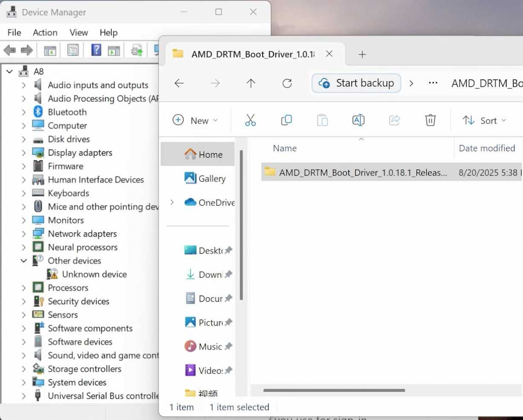Open the View menu in Device Manager
The height and width of the screenshot is (420, 523).
point(79,32)
